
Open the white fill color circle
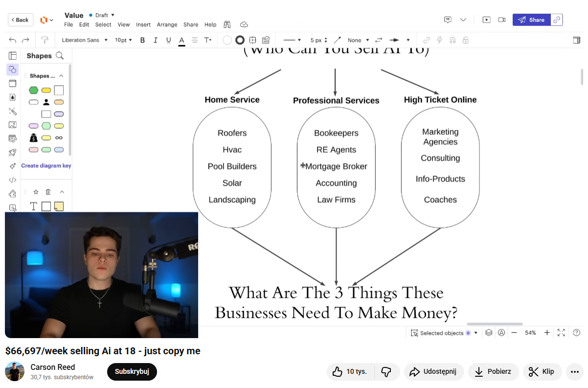tap(227, 40)
